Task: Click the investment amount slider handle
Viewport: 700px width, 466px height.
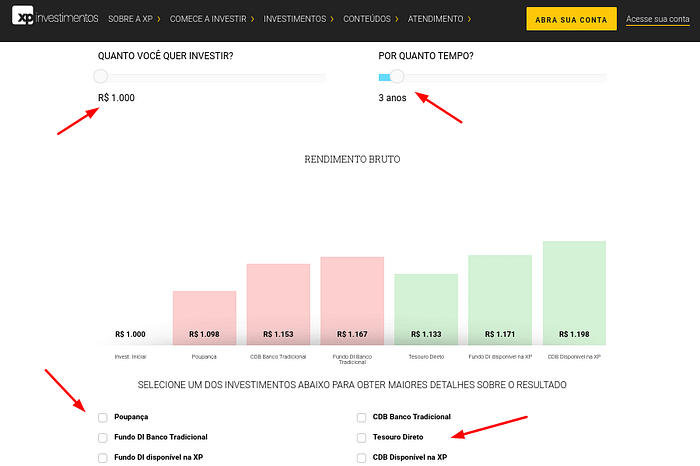Action: click(101, 76)
